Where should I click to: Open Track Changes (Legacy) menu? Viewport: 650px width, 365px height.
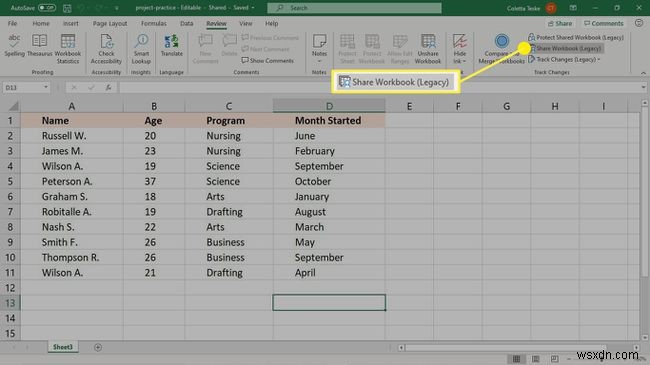pos(564,60)
